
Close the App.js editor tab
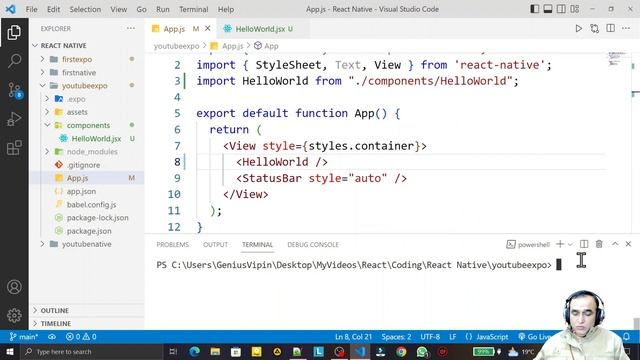coord(208,29)
